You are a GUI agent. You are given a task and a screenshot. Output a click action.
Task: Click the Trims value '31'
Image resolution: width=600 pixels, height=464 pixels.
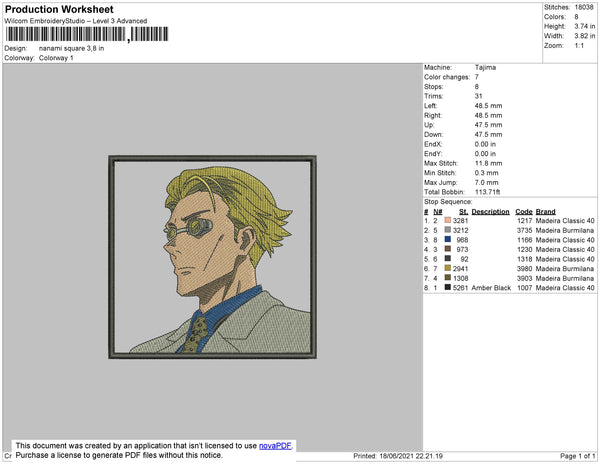[479, 96]
